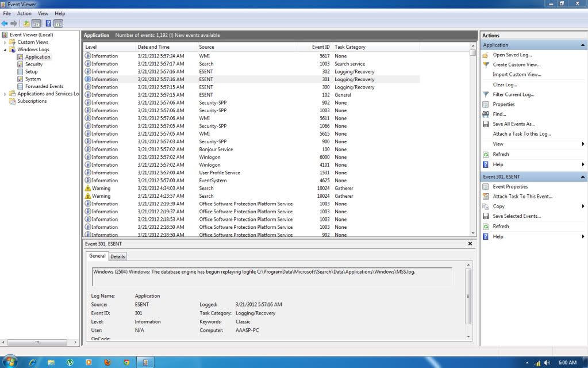Select the Security-SPP event 1066 row

pyautogui.click(x=251, y=126)
